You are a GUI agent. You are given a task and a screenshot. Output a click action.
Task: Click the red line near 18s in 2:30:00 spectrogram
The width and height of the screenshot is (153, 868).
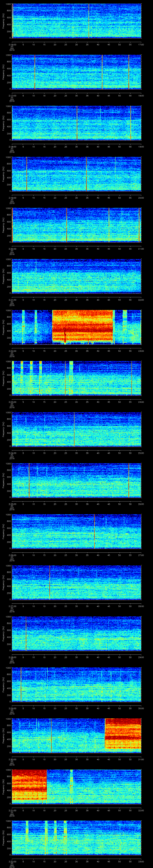click(51, 735)
